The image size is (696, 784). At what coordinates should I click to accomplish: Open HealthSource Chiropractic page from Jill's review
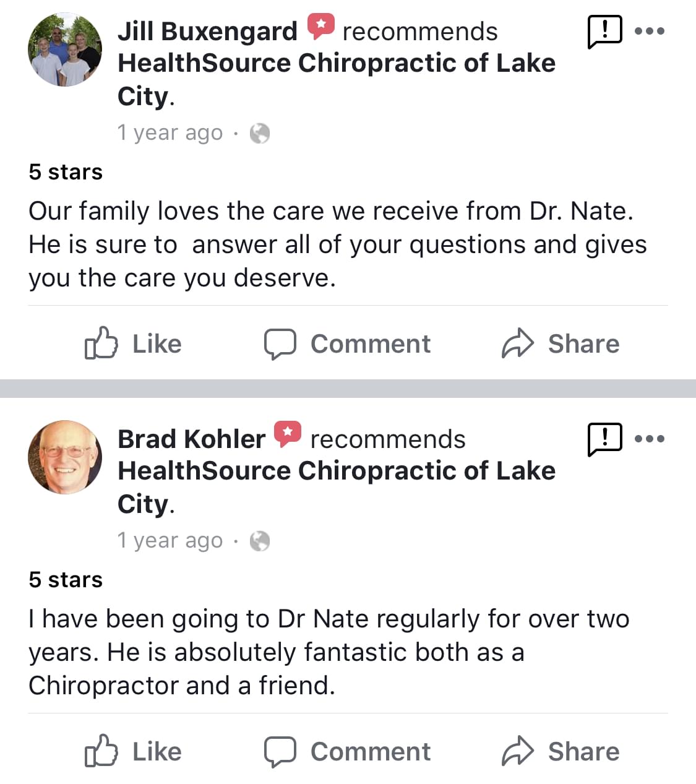click(x=336, y=64)
